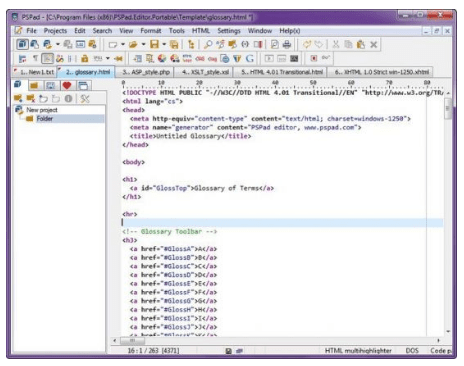Click the wrench project settings icon
This screenshot has width=464, height=366.
(x=85, y=98)
